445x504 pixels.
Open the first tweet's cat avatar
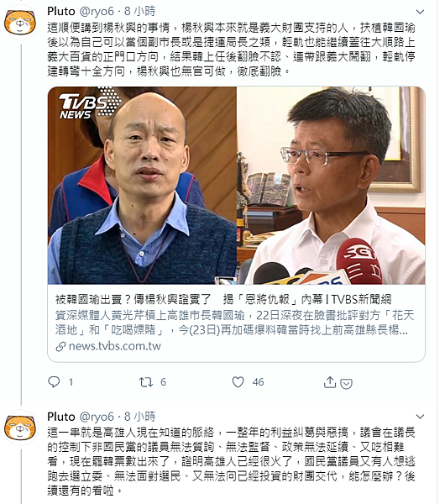20,22
